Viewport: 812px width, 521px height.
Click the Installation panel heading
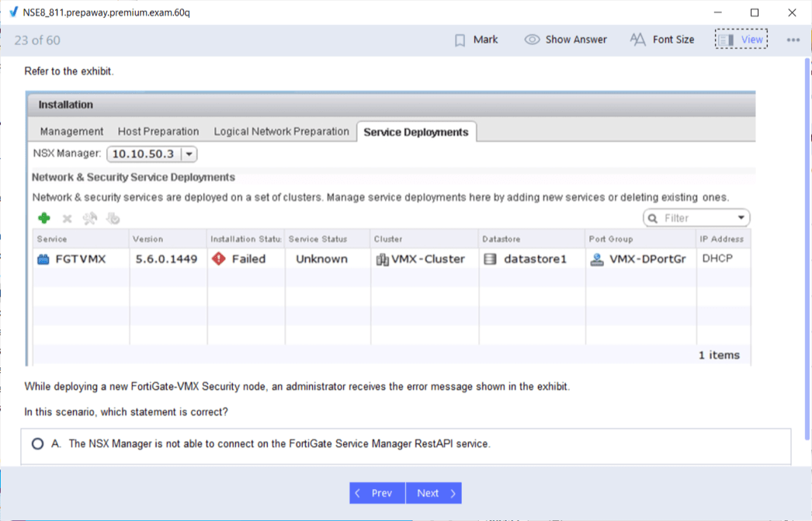[x=66, y=105]
